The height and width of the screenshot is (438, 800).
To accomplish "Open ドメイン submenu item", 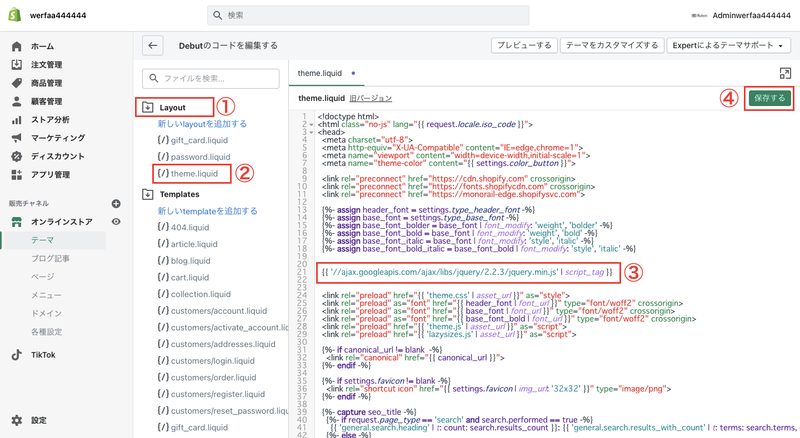I will point(46,313).
